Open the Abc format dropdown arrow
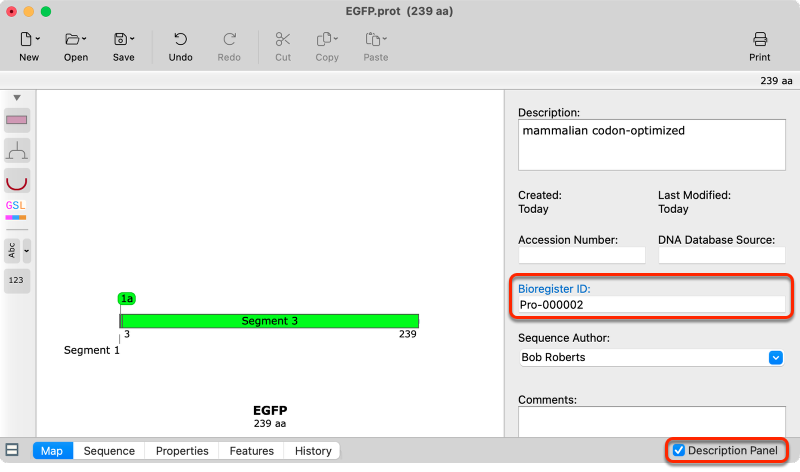800x472 pixels. 27,251
